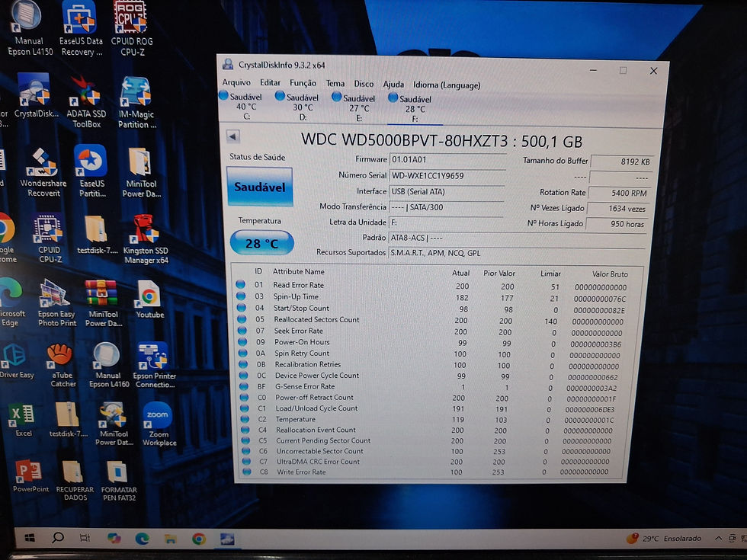Open Manual Epson L4150 desktop shortcut
The image size is (747, 560).
pos(30,29)
